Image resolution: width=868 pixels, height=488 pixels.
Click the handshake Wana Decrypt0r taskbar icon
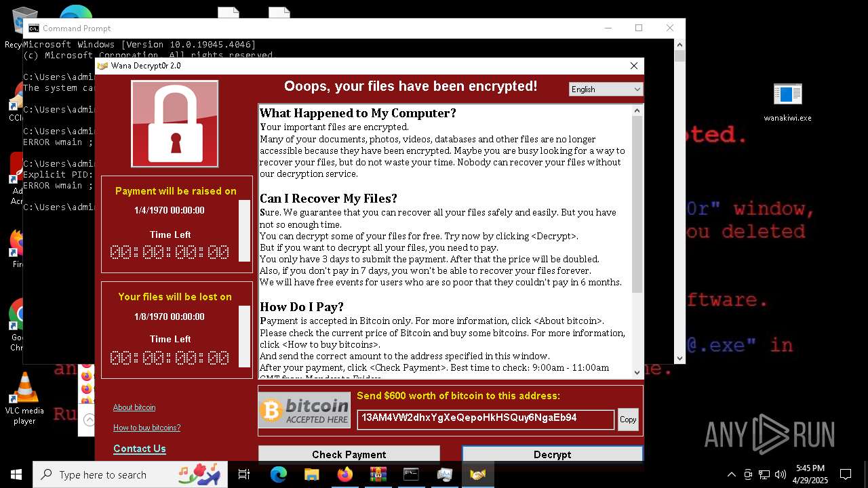pyautogui.click(x=478, y=475)
